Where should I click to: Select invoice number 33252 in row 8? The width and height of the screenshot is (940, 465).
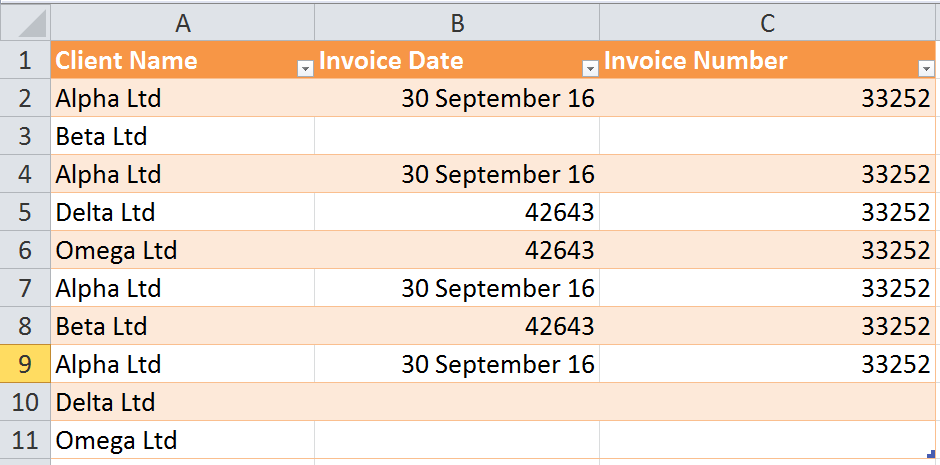pos(767,326)
